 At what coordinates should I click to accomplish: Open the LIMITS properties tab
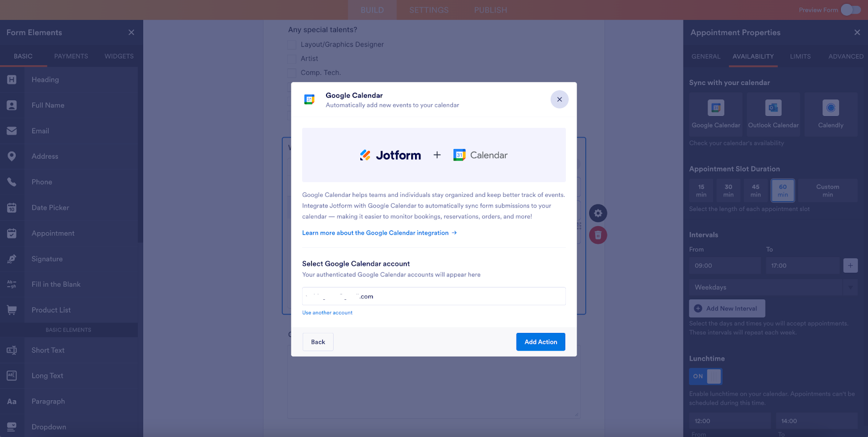tap(800, 56)
